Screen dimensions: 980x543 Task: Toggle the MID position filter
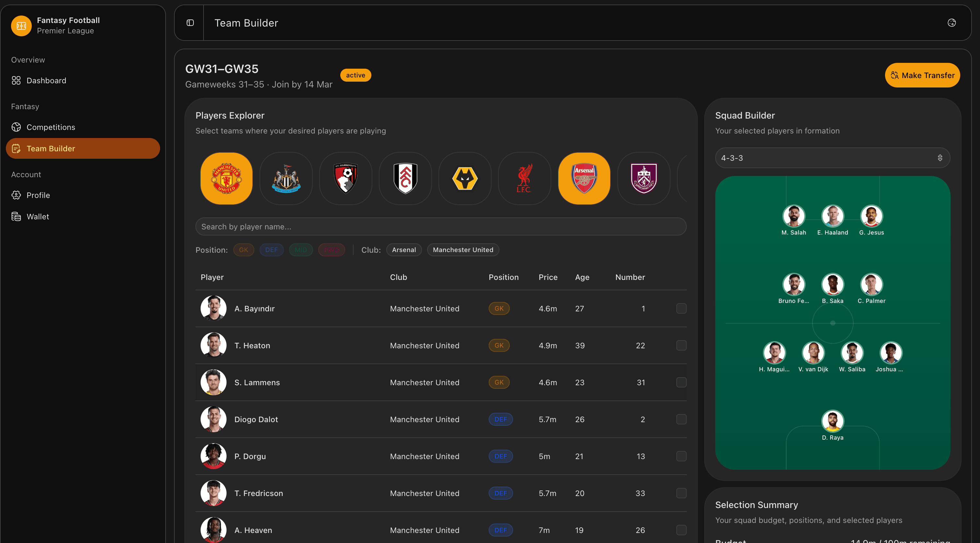[x=300, y=250]
